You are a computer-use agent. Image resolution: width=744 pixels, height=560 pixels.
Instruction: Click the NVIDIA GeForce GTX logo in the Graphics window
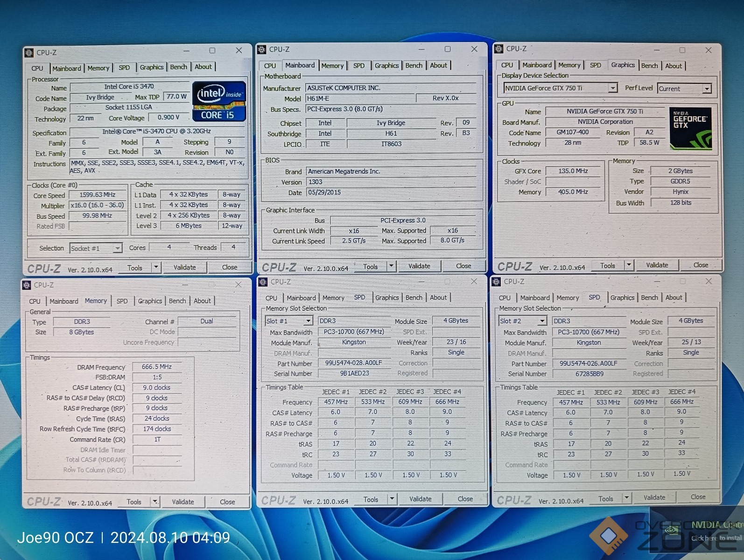(691, 128)
